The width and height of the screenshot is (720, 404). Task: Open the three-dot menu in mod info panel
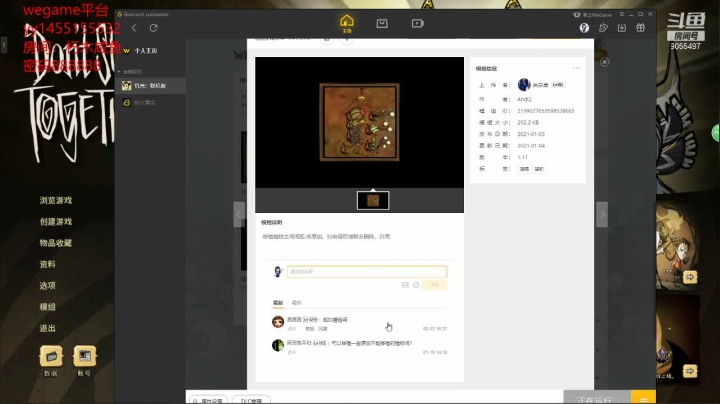pyautogui.click(x=576, y=68)
